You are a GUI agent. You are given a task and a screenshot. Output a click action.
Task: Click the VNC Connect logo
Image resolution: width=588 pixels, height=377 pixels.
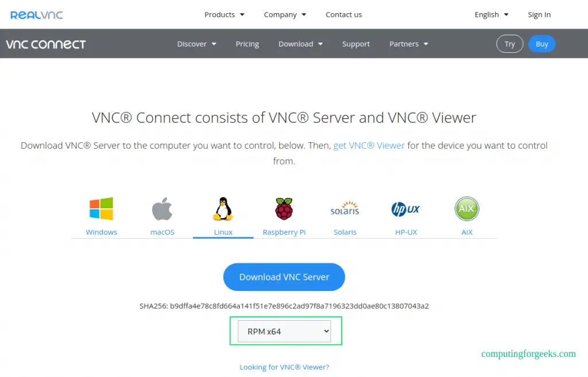pos(46,44)
